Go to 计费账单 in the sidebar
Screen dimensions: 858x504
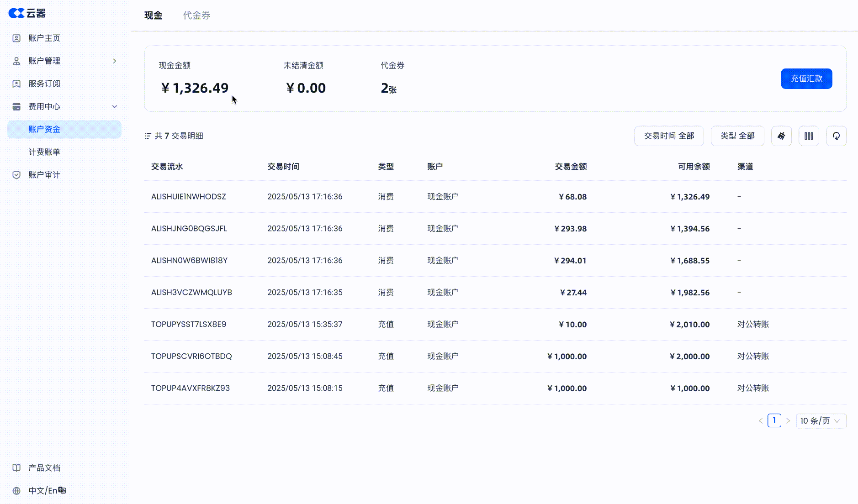[x=44, y=152]
